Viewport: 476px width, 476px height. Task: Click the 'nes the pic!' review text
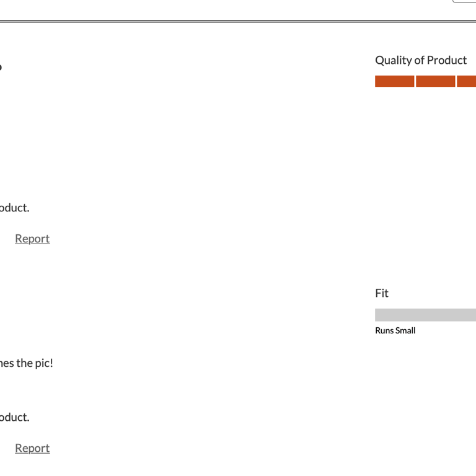(27, 363)
